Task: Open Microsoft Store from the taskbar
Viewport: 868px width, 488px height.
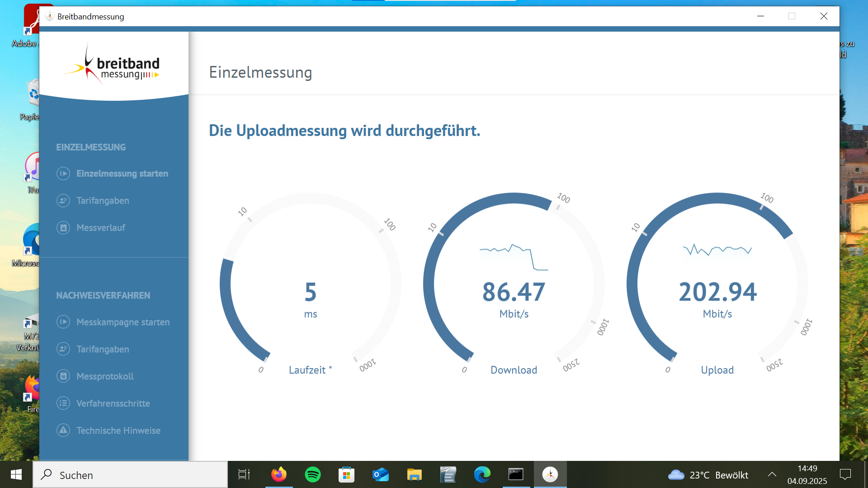Action: [347, 474]
